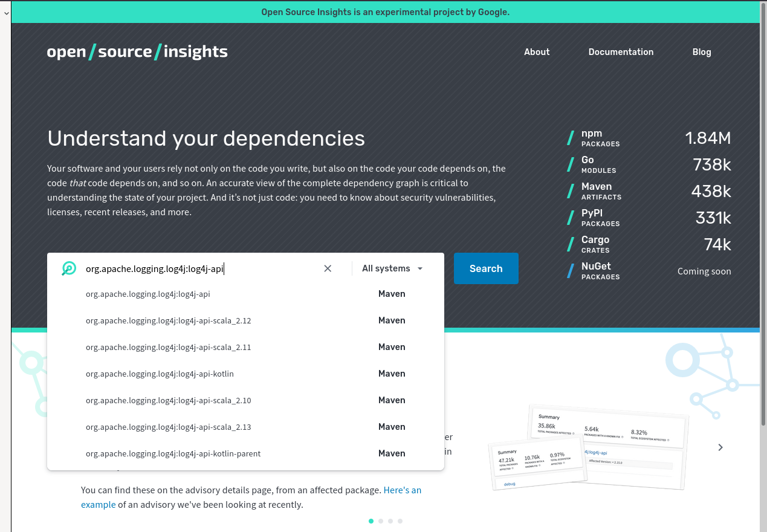Select the fourth carousel dot
Viewport: 767px width, 532px height.
400,521
